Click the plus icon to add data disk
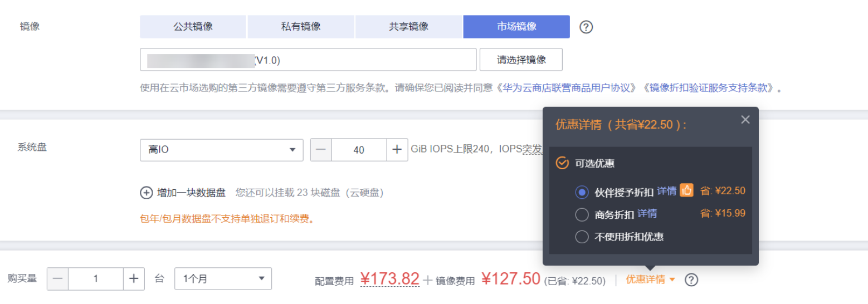The width and height of the screenshot is (868, 304). [x=146, y=193]
